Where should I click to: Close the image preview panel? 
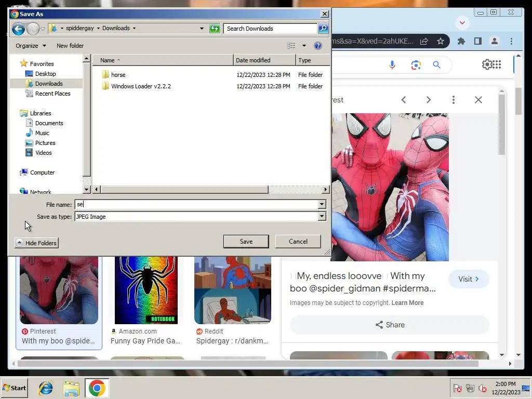(x=478, y=100)
